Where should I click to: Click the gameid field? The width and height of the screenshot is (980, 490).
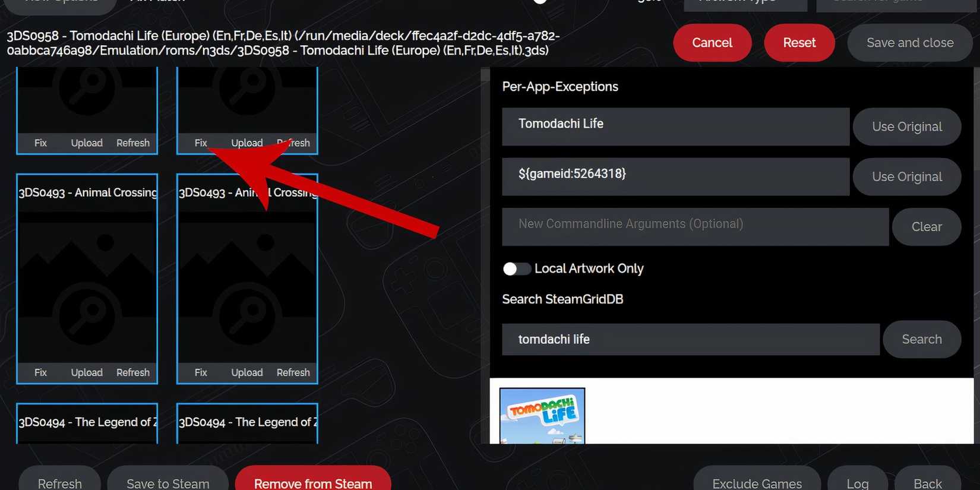click(676, 177)
